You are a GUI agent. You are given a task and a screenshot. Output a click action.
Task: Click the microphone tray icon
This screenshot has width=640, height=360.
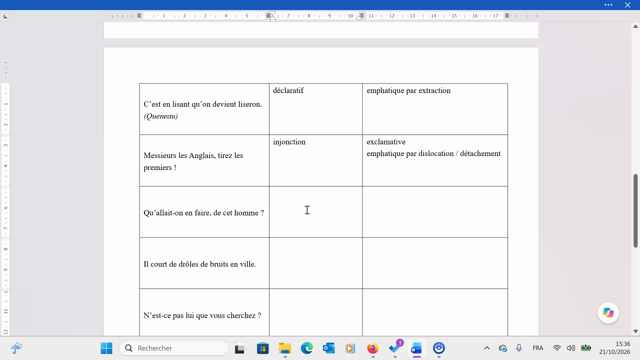[x=519, y=348]
